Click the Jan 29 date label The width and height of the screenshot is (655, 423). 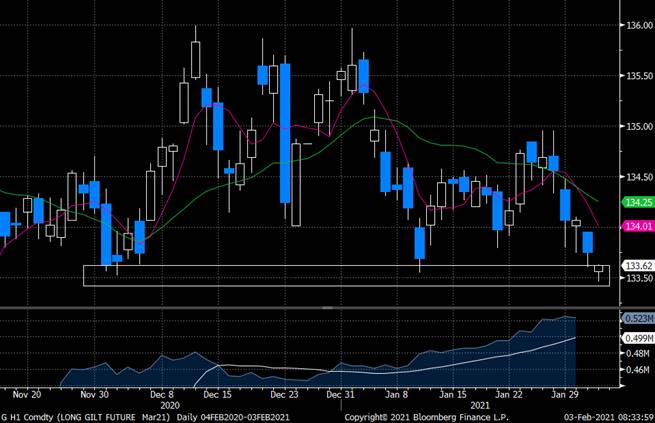565,395
